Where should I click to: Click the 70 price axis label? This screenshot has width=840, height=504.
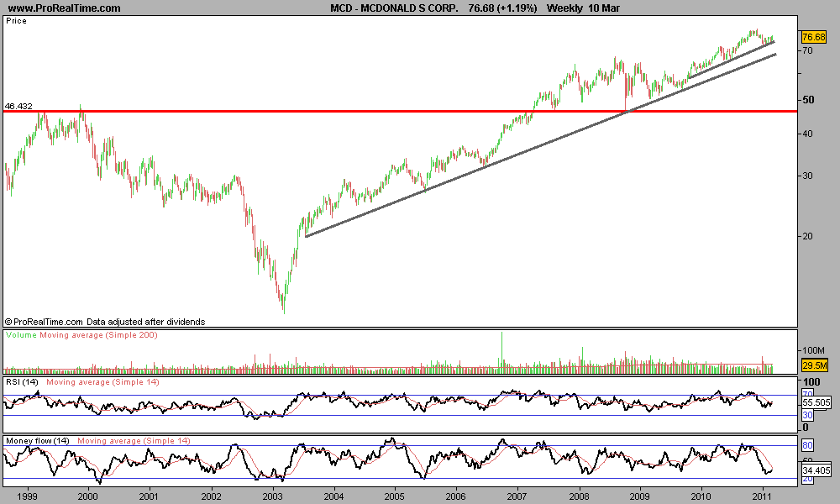point(807,51)
